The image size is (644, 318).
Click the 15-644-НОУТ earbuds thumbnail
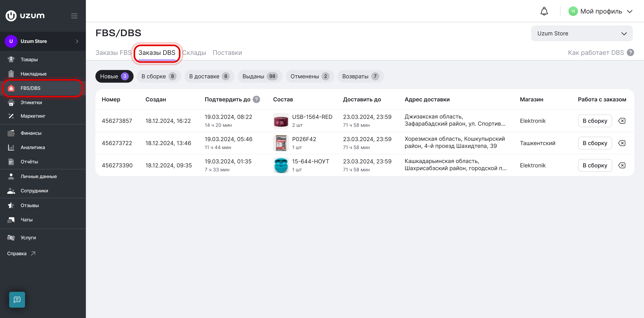click(x=281, y=165)
